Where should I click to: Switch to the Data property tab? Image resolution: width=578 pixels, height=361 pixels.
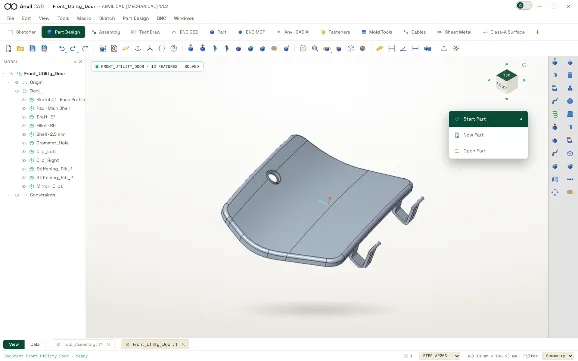point(35,344)
